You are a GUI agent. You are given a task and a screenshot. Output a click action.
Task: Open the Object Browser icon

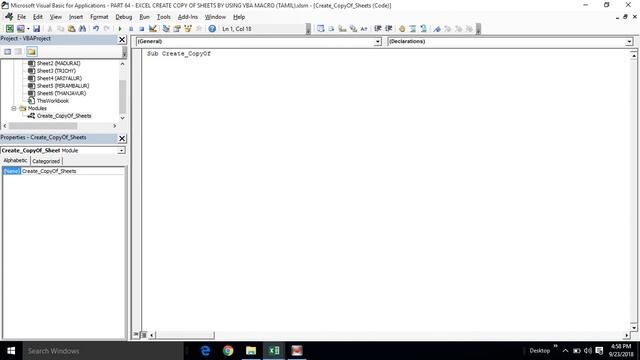188,29
